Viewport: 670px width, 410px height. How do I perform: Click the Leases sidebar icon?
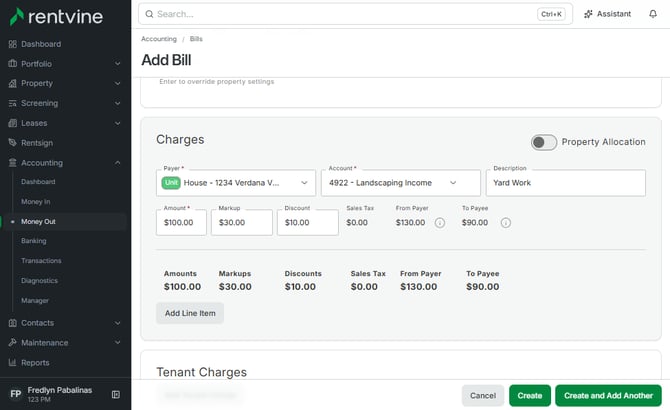[x=12, y=123]
